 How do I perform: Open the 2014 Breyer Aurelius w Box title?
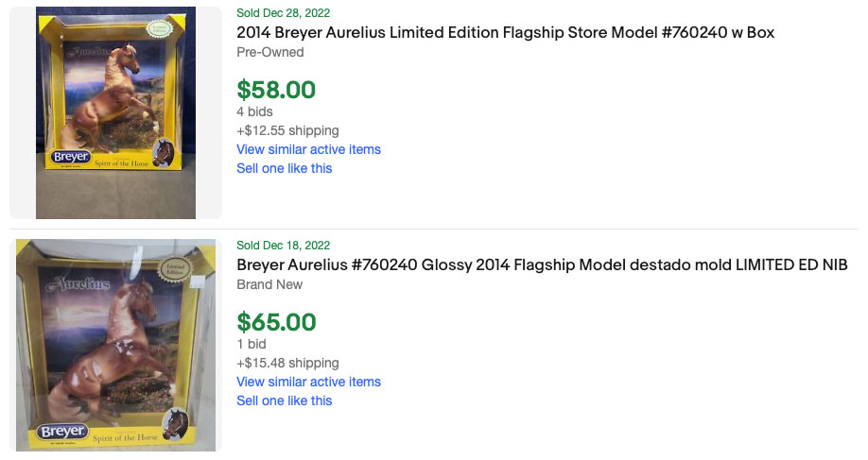[x=505, y=32]
